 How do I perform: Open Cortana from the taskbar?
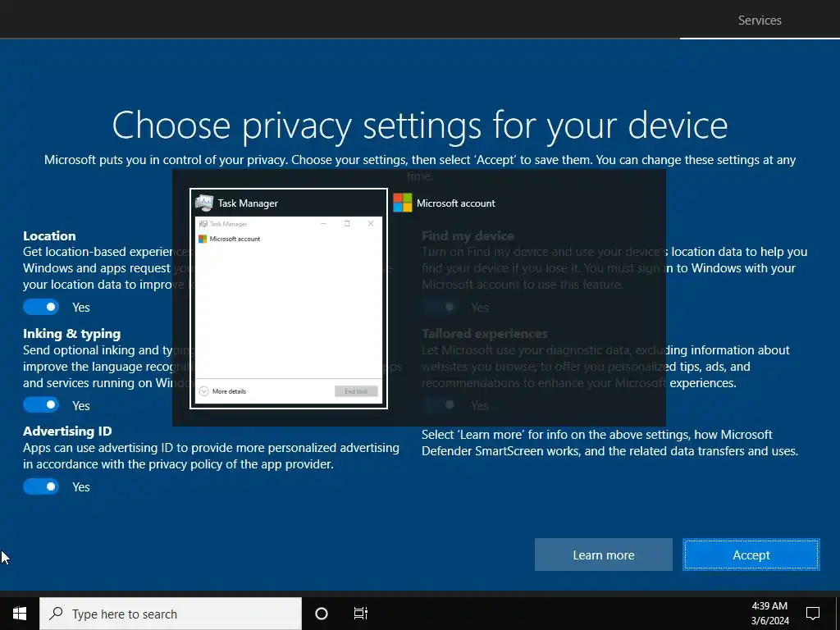[x=322, y=614]
